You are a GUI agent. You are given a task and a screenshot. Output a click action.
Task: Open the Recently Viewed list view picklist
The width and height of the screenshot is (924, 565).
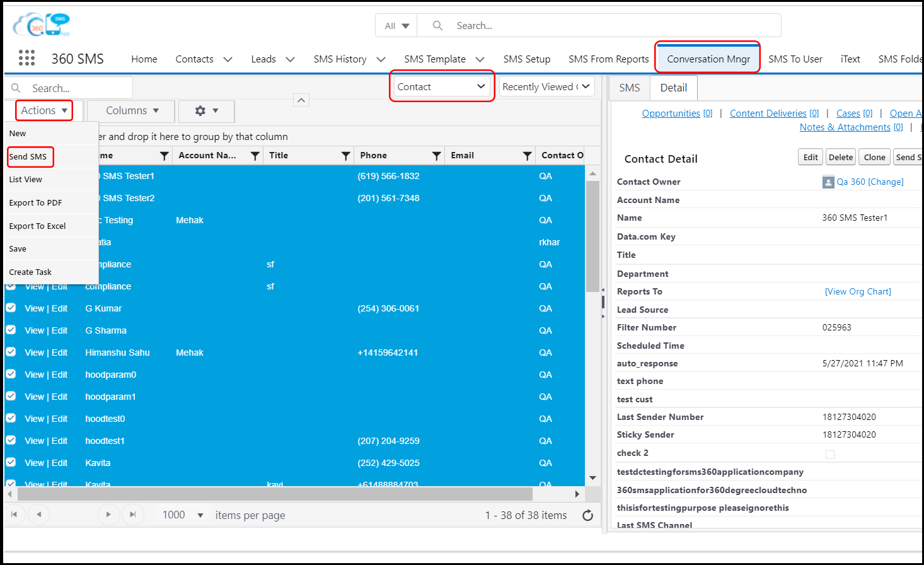pyautogui.click(x=547, y=86)
